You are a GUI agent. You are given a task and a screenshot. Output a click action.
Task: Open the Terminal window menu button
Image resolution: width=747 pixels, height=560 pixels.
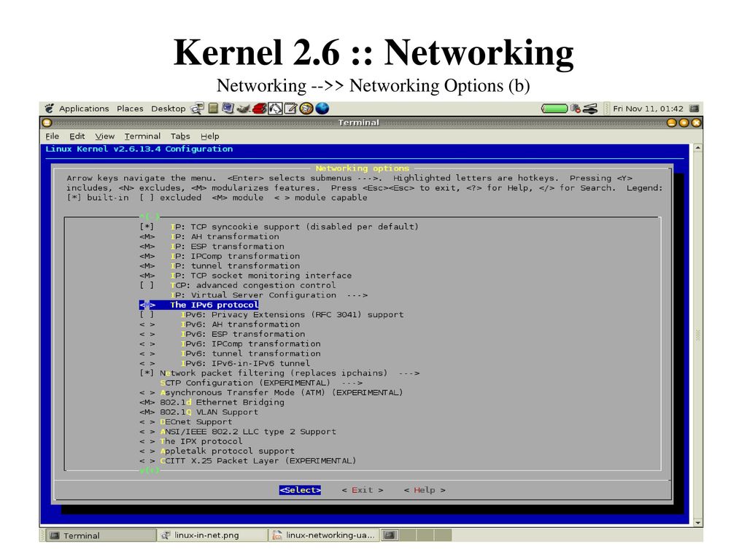coord(47,122)
